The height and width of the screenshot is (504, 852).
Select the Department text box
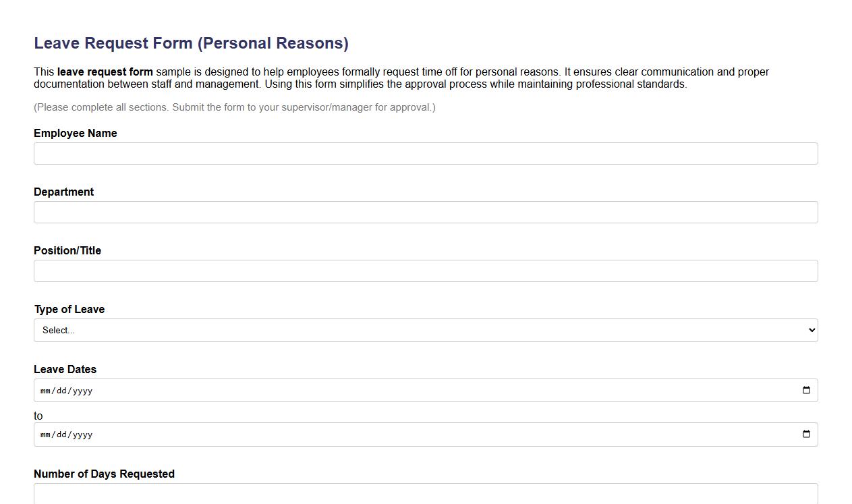[425, 212]
